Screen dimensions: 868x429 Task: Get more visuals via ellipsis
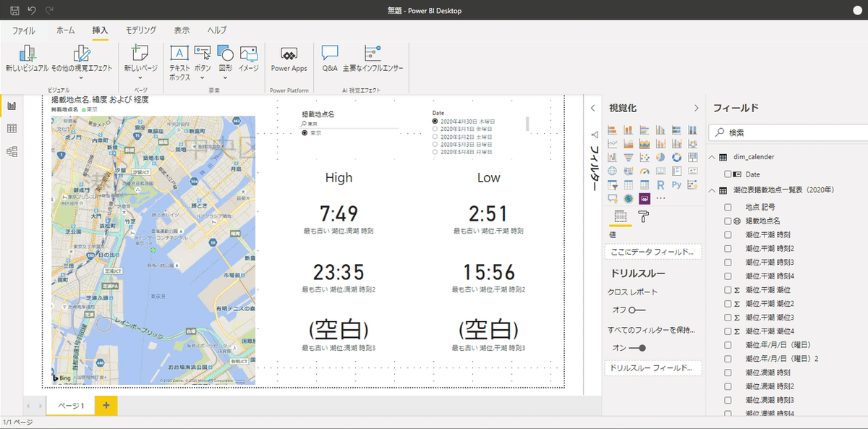point(660,198)
